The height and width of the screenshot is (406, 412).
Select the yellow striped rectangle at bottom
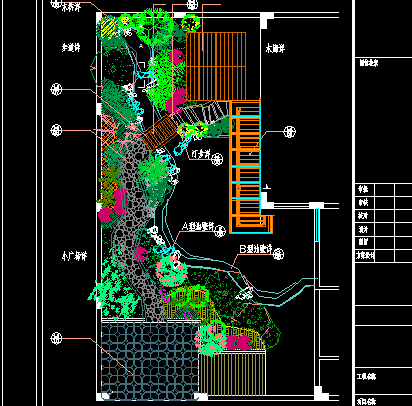point(232,373)
